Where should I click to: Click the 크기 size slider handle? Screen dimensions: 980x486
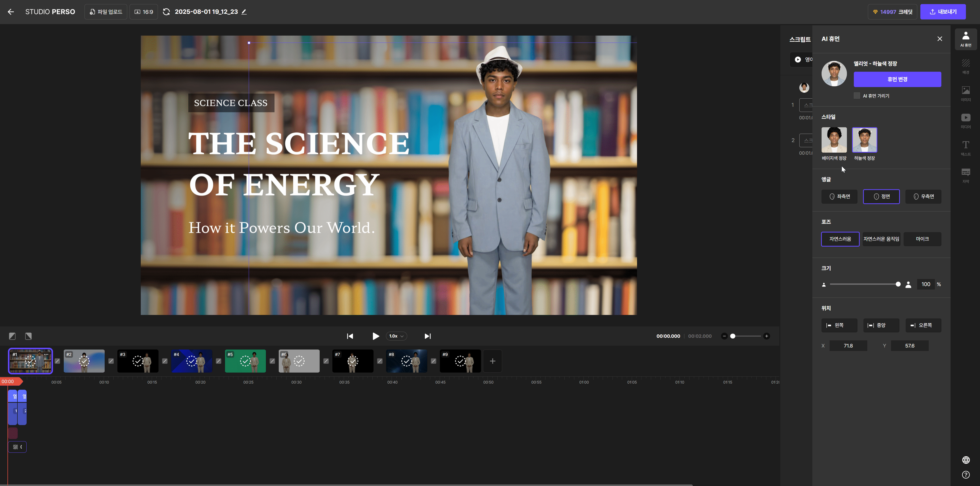(898, 284)
